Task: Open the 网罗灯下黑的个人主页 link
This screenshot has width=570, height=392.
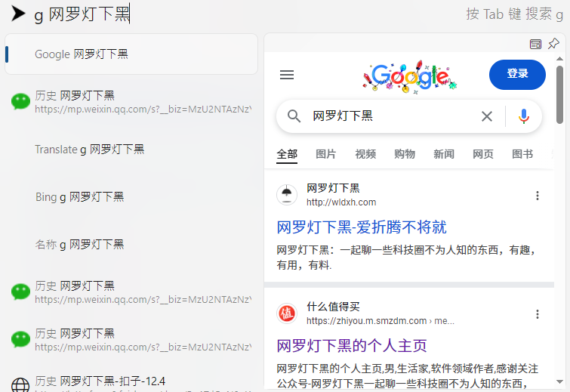Action: pyautogui.click(x=352, y=345)
